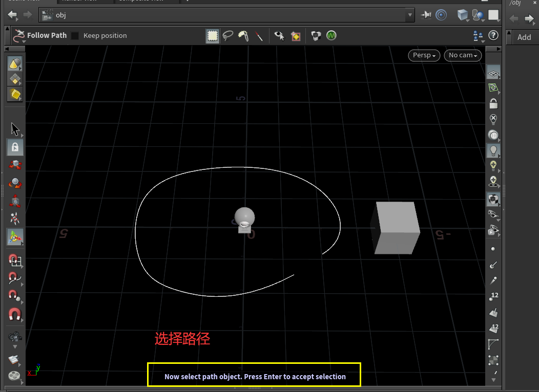Toggle select visible geometry only icon

279,36
